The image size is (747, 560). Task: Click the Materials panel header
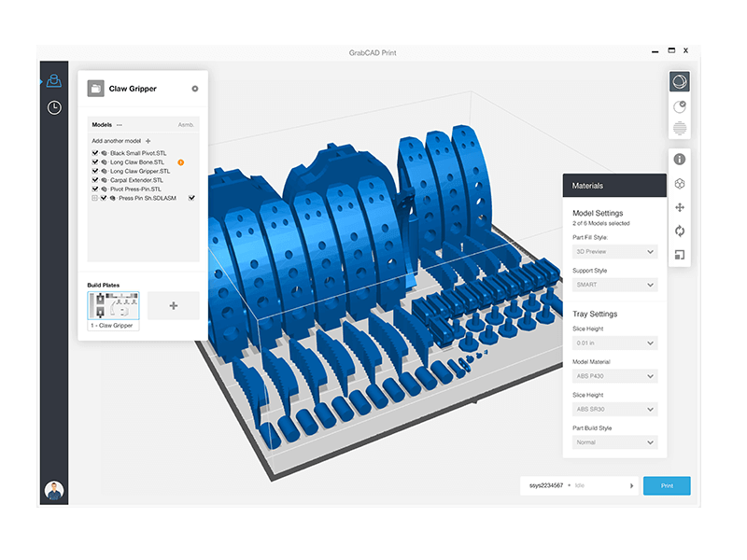614,186
